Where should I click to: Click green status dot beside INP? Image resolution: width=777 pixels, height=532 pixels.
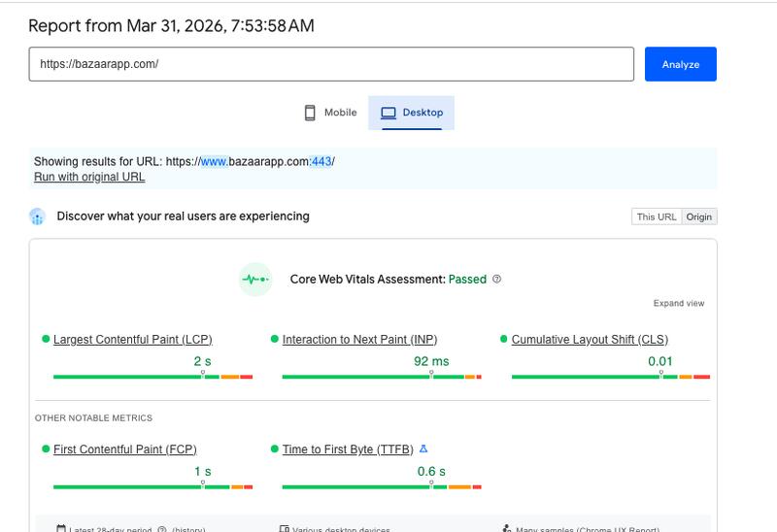click(x=275, y=339)
